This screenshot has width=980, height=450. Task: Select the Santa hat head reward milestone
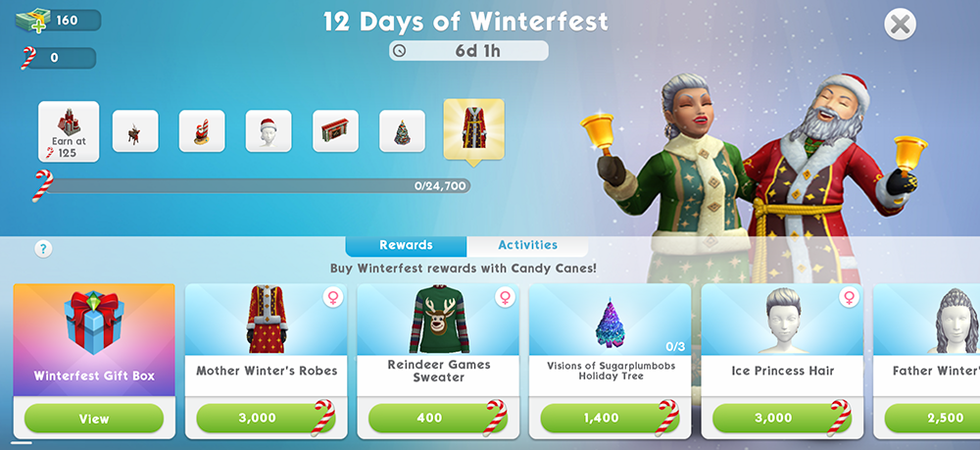pyautogui.click(x=269, y=130)
